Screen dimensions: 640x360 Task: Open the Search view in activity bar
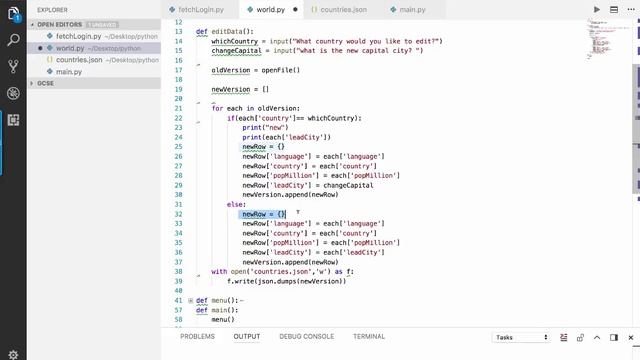13,40
